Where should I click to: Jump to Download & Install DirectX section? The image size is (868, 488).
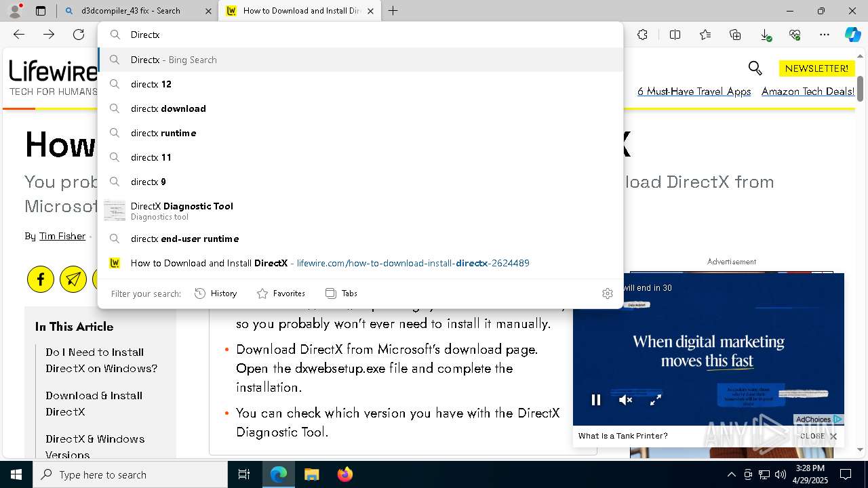coord(94,404)
